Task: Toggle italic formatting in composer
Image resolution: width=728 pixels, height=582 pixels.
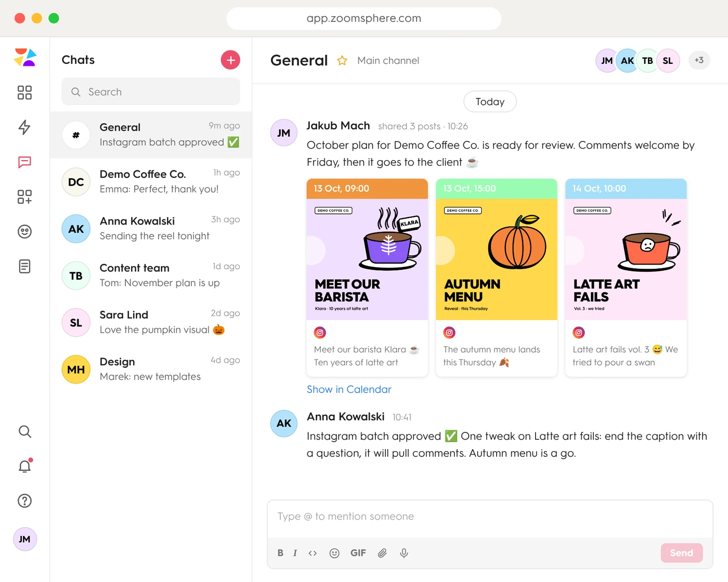Action: 295,553
